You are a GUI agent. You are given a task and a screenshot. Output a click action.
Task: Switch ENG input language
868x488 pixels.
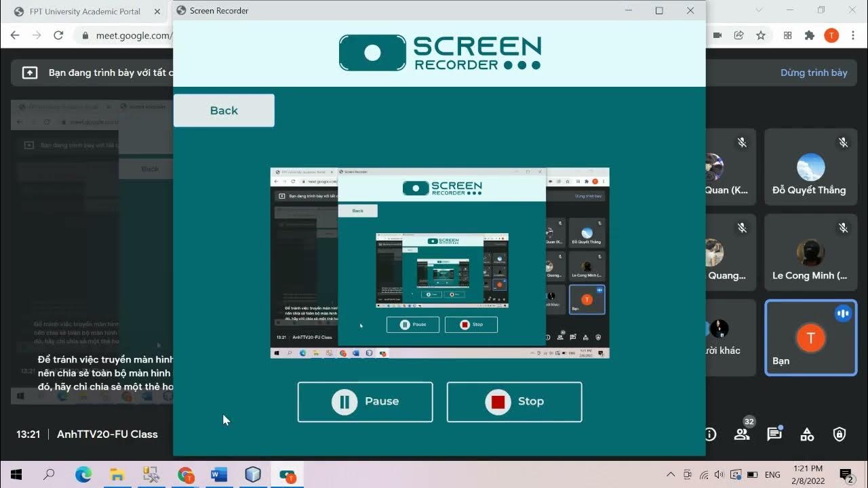click(x=772, y=474)
